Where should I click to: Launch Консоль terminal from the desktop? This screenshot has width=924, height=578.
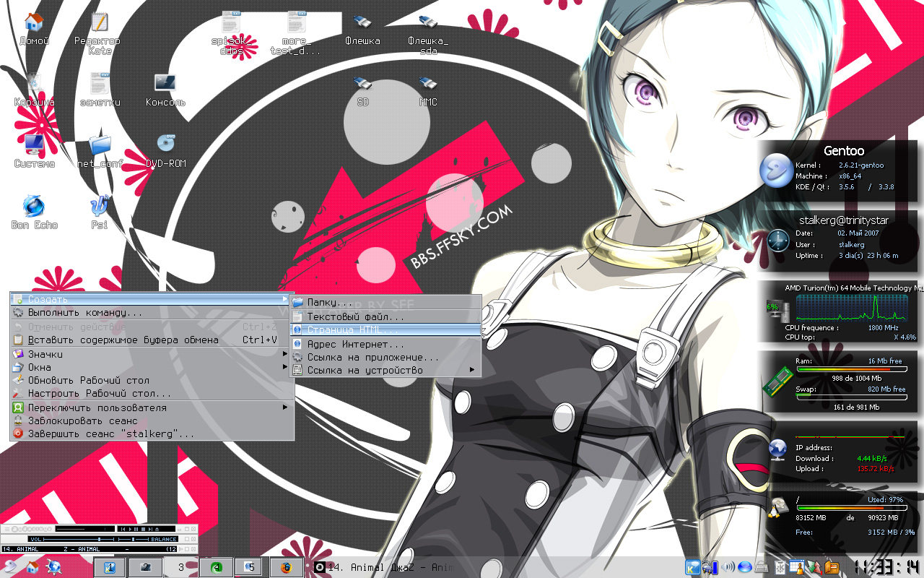(x=165, y=90)
